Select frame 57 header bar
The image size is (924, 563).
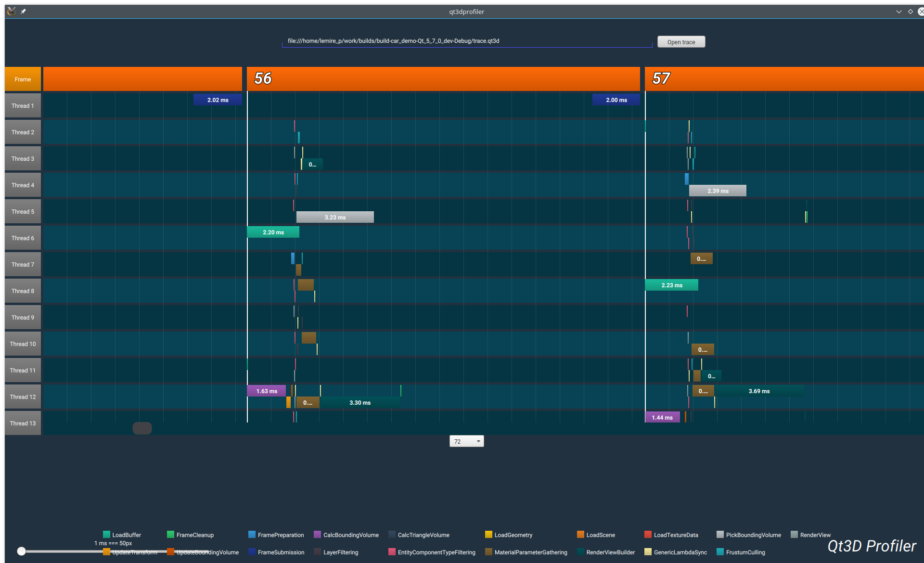[x=784, y=79]
